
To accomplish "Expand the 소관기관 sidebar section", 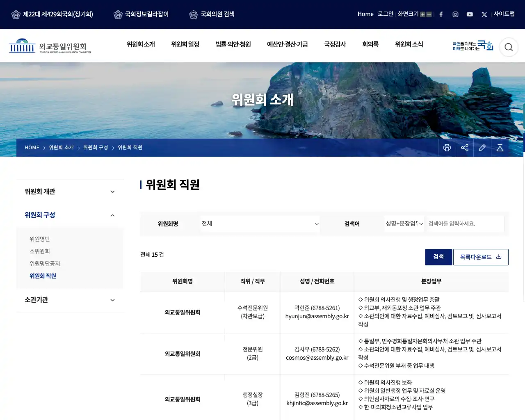I will [x=70, y=300].
